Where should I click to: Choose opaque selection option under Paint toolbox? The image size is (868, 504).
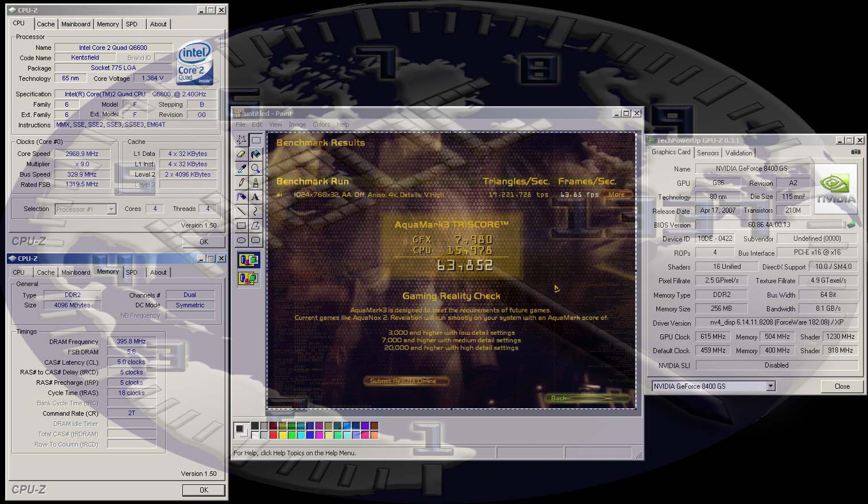248,260
